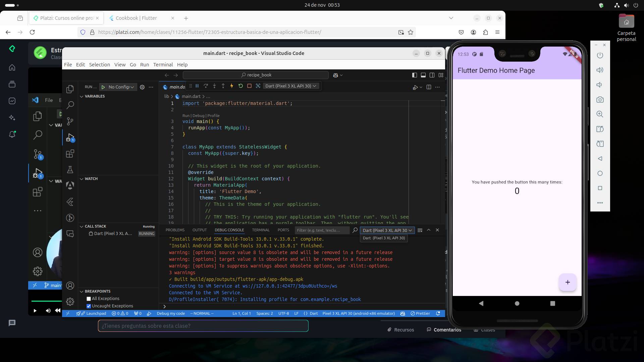The height and width of the screenshot is (362, 644).
Task: Pause the debug session
Action: pyautogui.click(x=197, y=86)
